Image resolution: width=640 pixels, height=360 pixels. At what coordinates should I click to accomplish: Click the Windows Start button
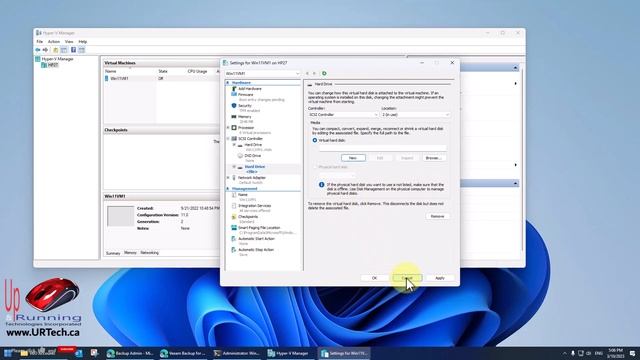(7, 353)
